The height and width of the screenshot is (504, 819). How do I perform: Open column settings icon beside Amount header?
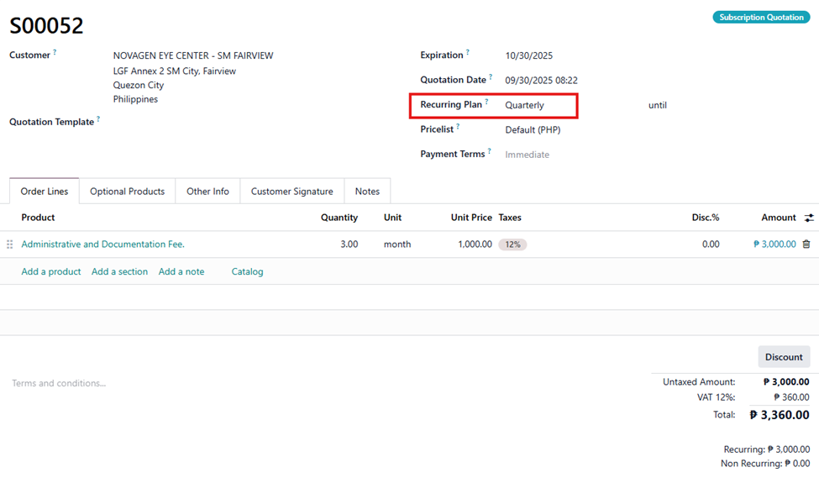click(x=809, y=218)
